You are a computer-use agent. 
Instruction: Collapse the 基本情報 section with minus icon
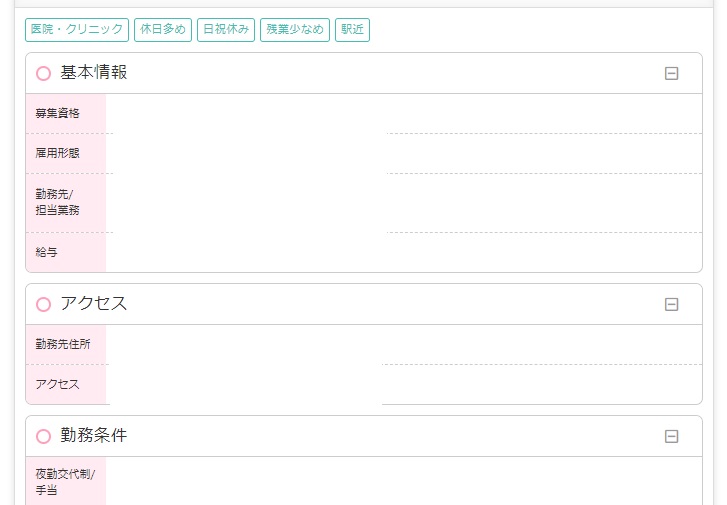[x=672, y=73]
